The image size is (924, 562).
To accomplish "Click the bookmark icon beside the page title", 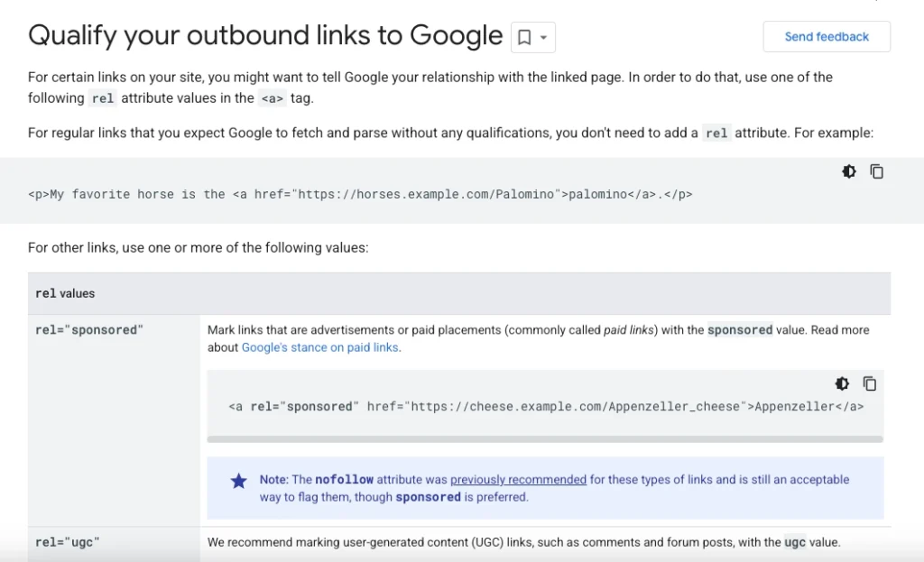I will [x=524, y=38].
